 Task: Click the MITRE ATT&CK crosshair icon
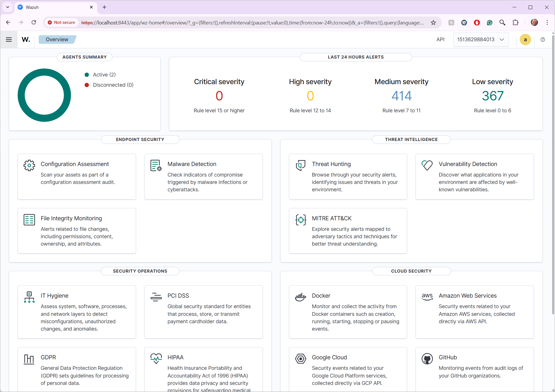pyautogui.click(x=300, y=220)
